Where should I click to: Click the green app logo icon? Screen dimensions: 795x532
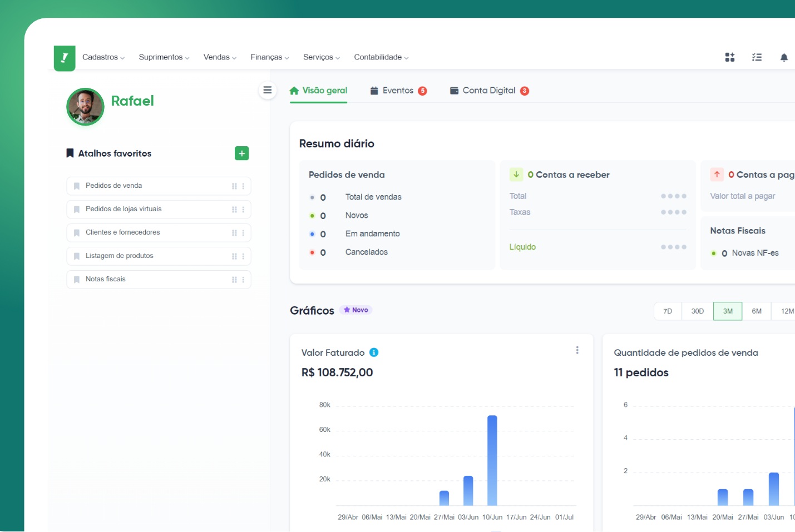[x=65, y=58]
